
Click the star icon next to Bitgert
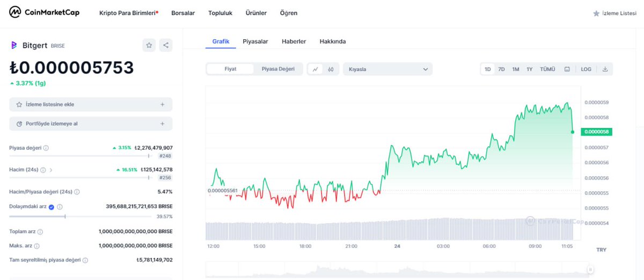point(149,45)
